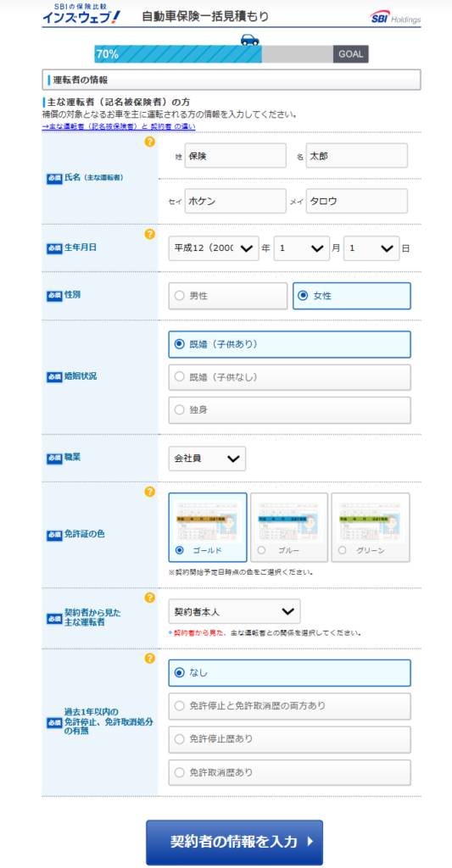Open the 契約者本人 relationship dropdown
The width and height of the screenshot is (452, 868).
(x=234, y=611)
